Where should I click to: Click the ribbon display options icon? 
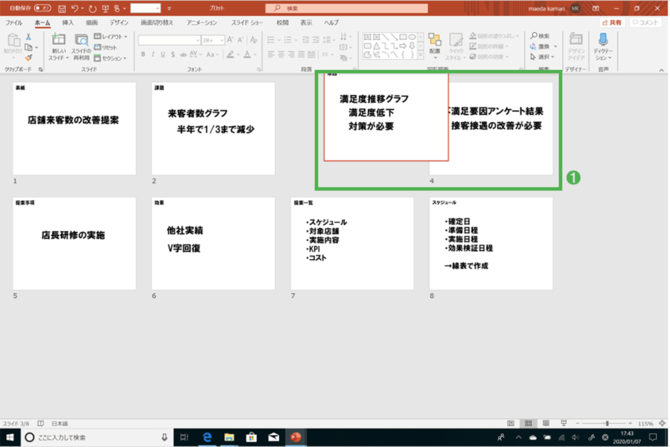596,9
